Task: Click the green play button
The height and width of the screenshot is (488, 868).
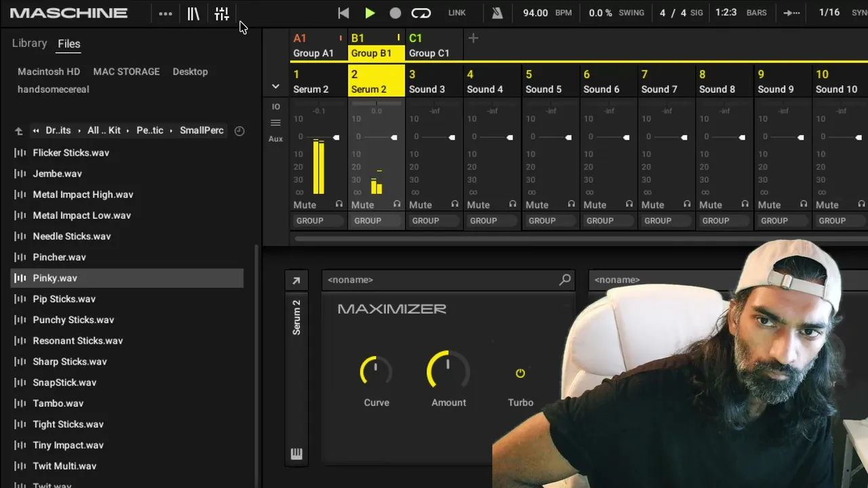Action: tap(370, 13)
